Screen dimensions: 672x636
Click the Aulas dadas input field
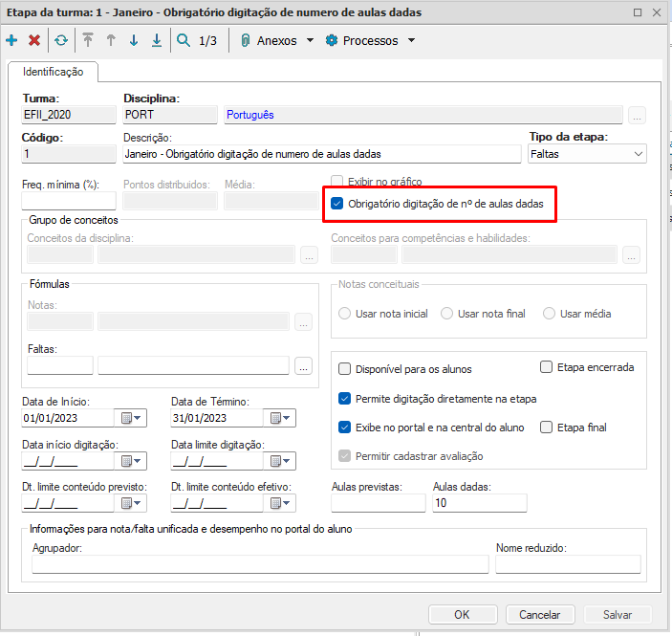(479, 503)
